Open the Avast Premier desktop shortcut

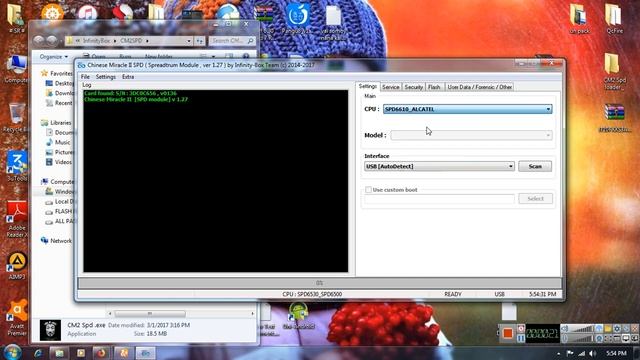click(17, 318)
